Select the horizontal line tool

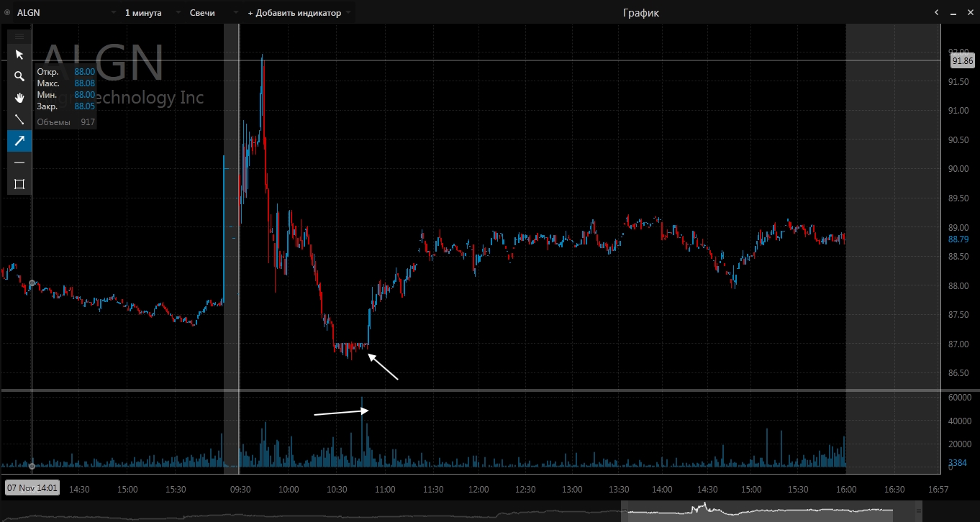pyautogui.click(x=19, y=162)
